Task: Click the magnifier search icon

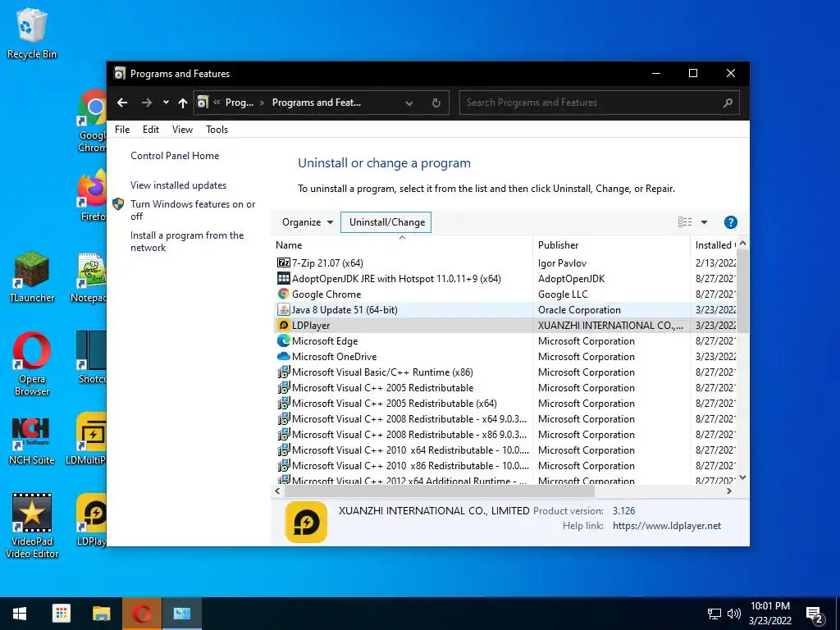Action: 728,103
